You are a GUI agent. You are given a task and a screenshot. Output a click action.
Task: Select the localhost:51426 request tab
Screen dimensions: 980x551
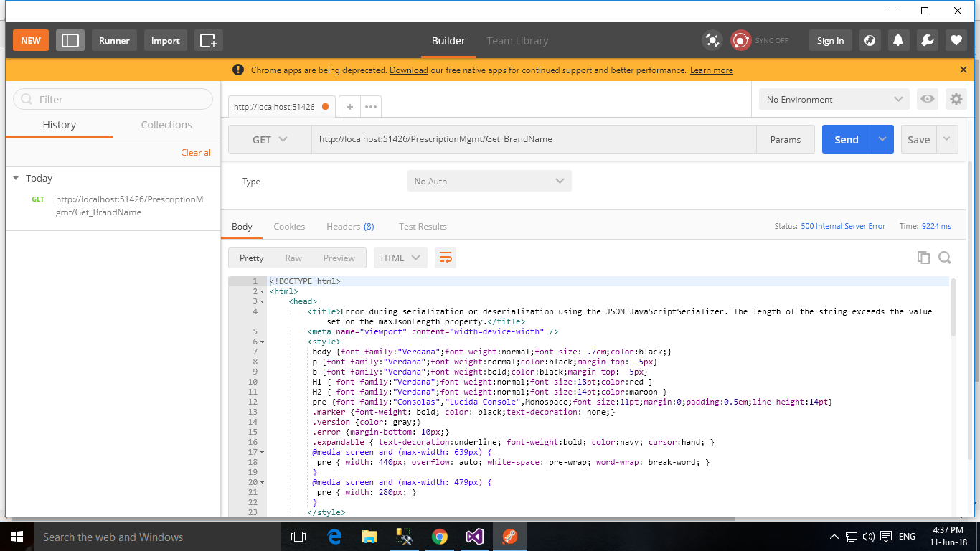(273, 107)
